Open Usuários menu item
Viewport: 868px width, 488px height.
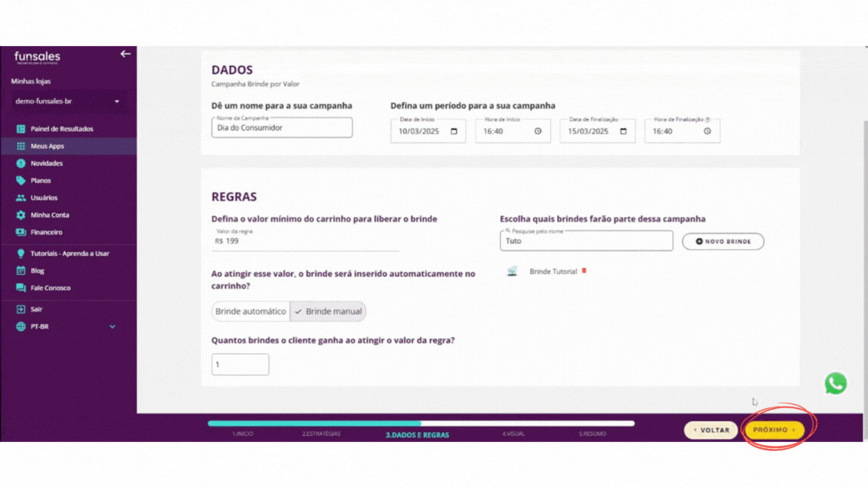pos(44,197)
